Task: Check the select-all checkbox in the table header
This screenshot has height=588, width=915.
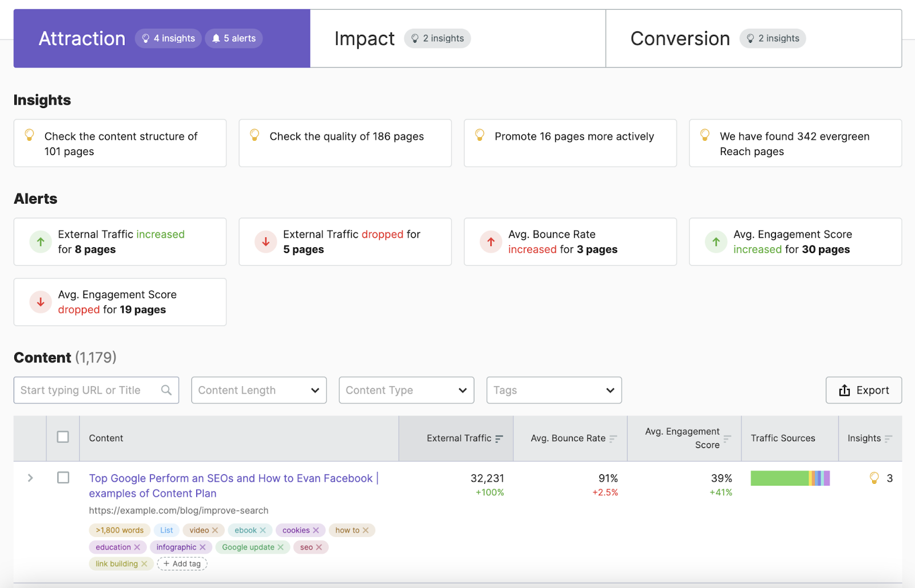Action: coord(63,436)
